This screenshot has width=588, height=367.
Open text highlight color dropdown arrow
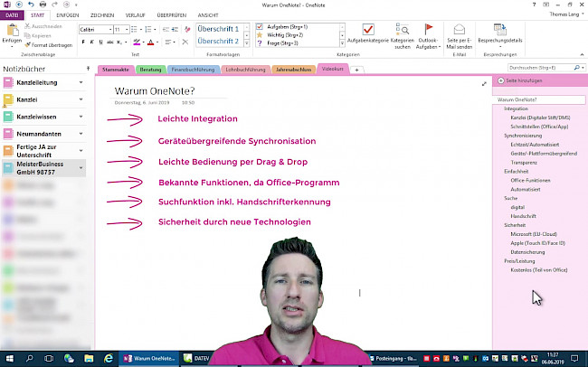pos(143,42)
